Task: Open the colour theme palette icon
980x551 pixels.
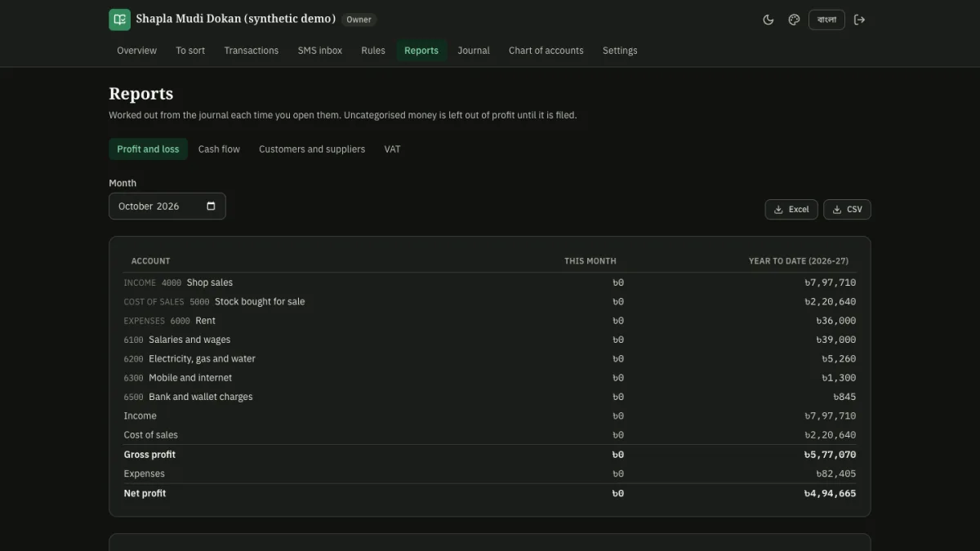Action: (794, 20)
